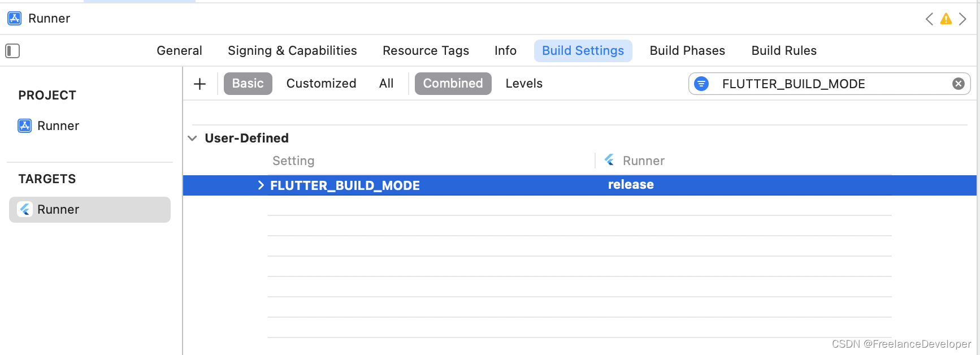This screenshot has width=980, height=355.
Task: Click the Runner title in header bar
Action: pos(49,19)
